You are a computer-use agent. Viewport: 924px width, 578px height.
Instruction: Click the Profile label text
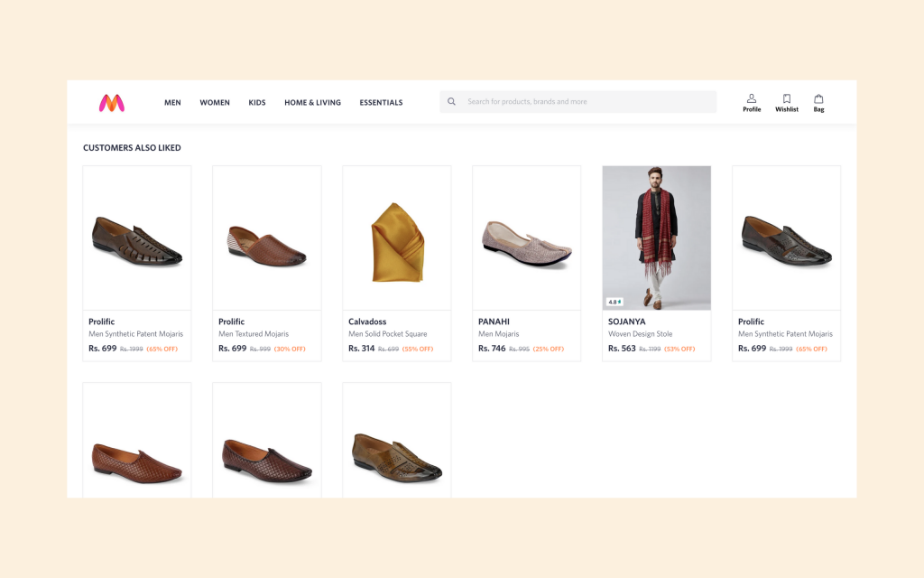point(752,109)
